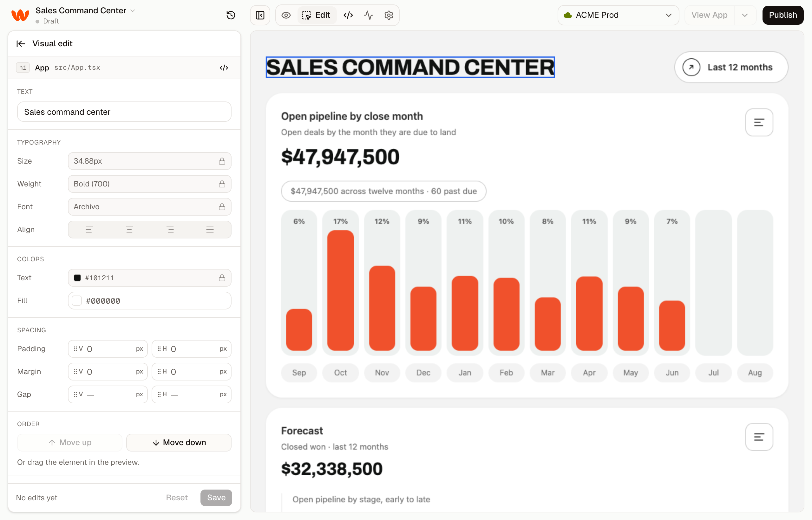812x520 pixels.
Task: Open the ACME Prod environment dropdown
Action: coord(618,15)
